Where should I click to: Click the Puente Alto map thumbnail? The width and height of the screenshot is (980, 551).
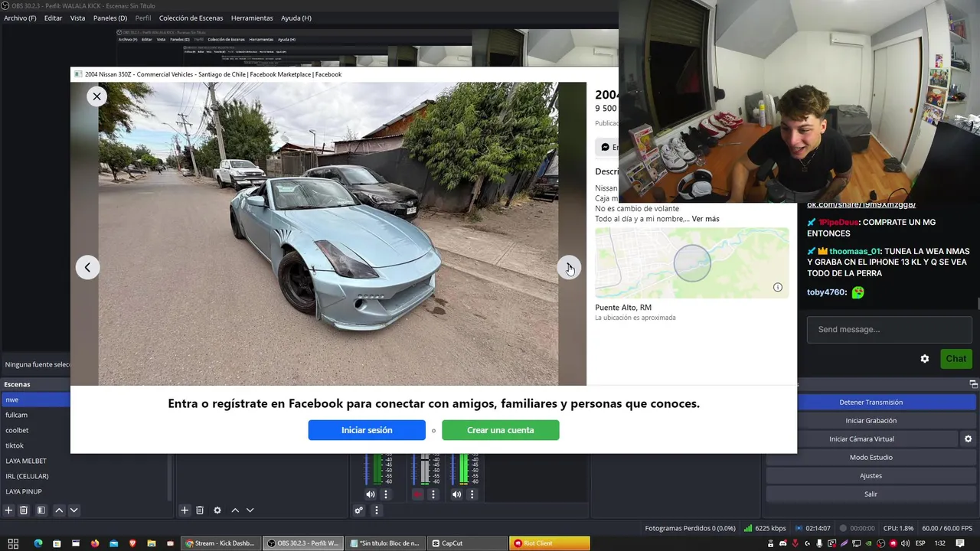click(x=691, y=262)
